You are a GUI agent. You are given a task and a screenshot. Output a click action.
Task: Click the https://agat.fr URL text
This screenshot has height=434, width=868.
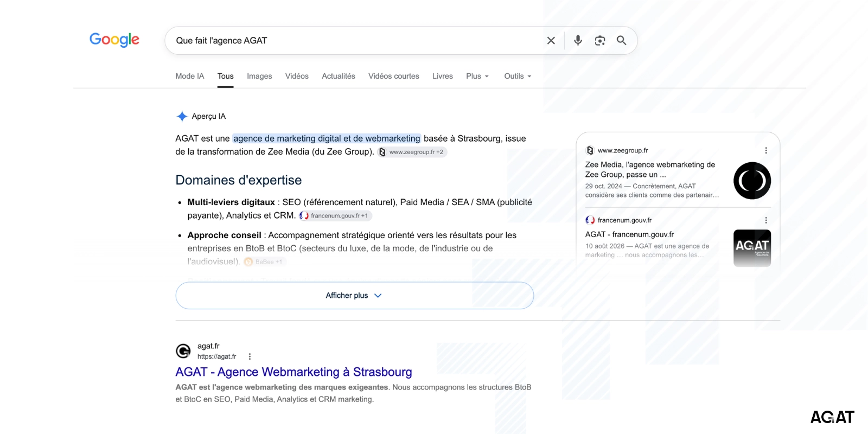pyautogui.click(x=217, y=356)
